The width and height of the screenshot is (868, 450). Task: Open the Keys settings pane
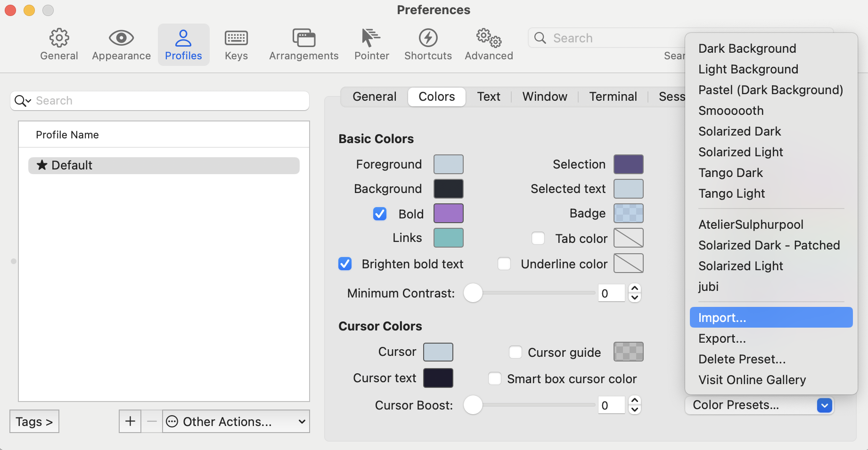236,44
